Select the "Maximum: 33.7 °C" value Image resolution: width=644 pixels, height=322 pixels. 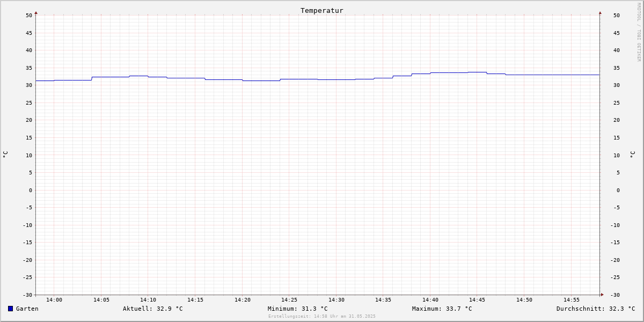coord(442,309)
